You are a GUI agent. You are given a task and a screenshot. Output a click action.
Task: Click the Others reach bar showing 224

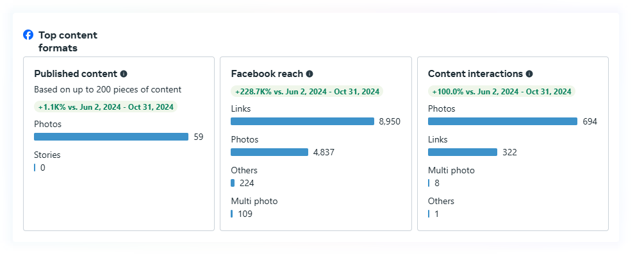pos(233,183)
